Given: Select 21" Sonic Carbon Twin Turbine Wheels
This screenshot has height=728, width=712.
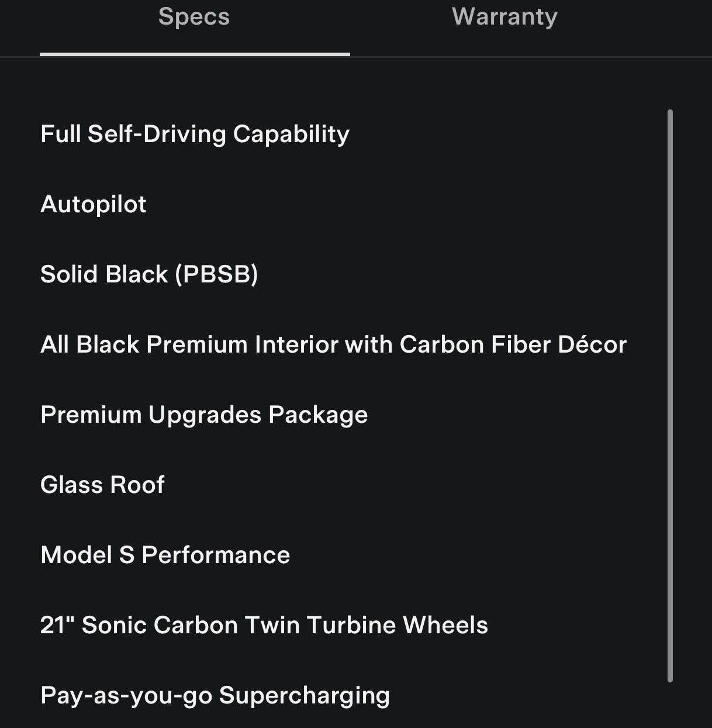Looking at the screenshot, I should click(264, 625).
